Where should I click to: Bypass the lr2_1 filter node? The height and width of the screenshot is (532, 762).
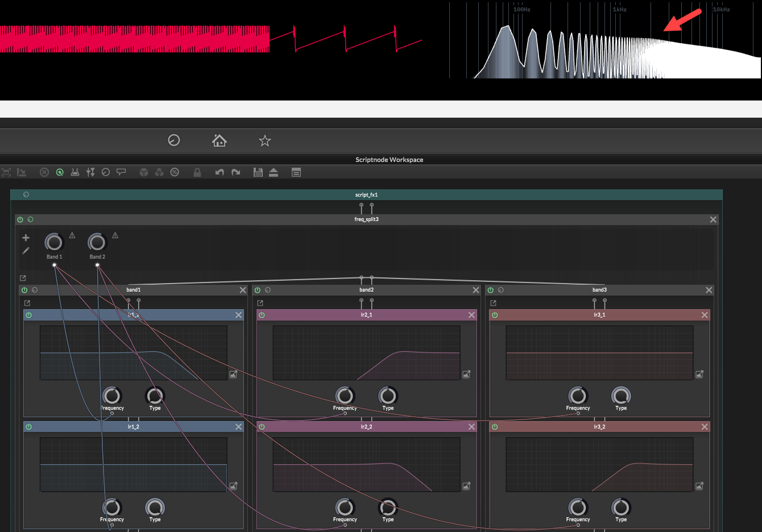pos(262,315)
